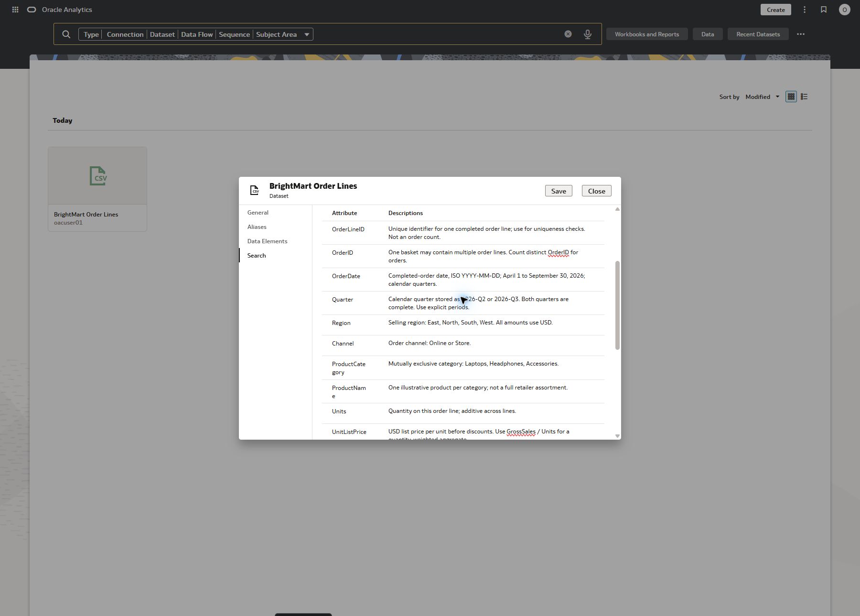Click the Units attribute name
Screen dimensions: 860x616
[339, 411]
